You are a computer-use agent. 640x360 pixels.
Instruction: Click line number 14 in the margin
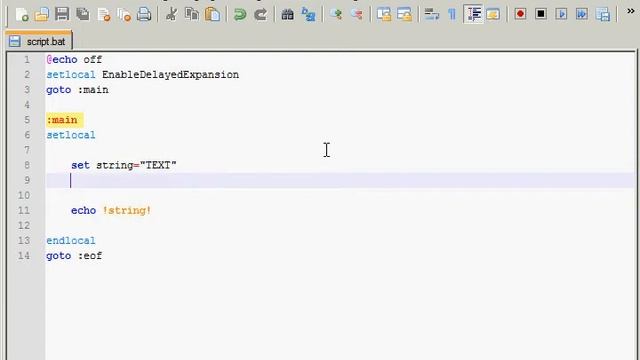tap(24, 256)
